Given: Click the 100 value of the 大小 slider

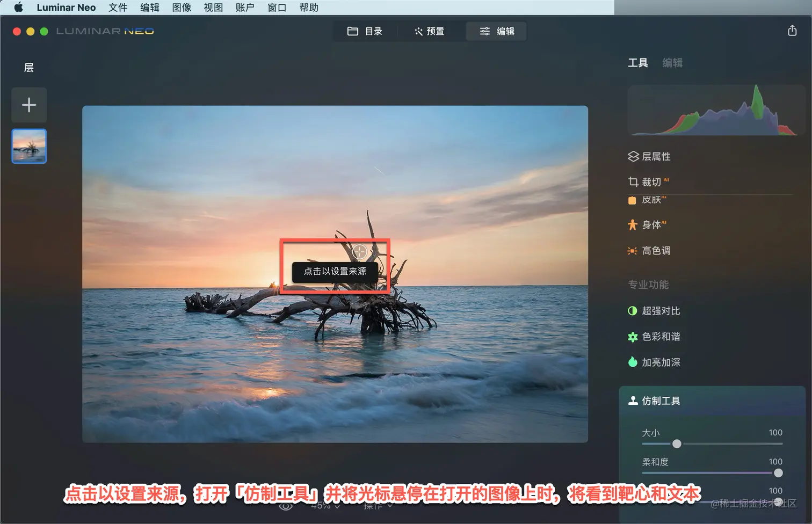Looking at the screenshot, I should coord(775,433).
